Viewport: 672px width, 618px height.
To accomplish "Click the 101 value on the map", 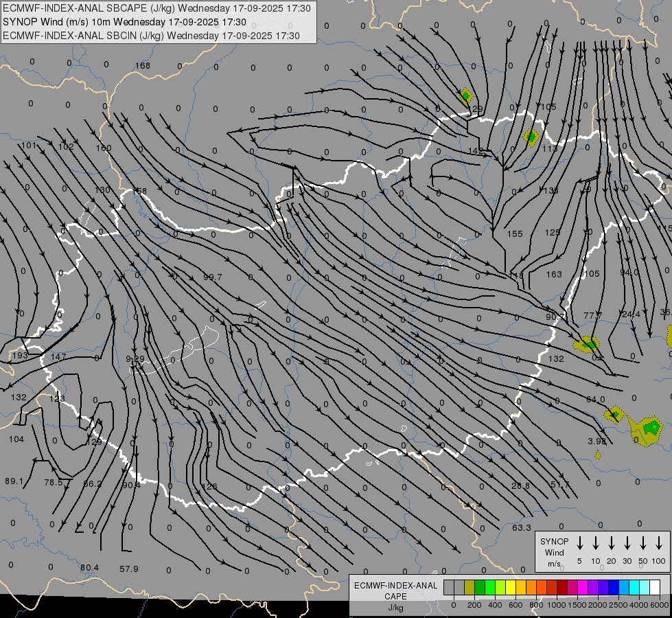I will (29, 146).
